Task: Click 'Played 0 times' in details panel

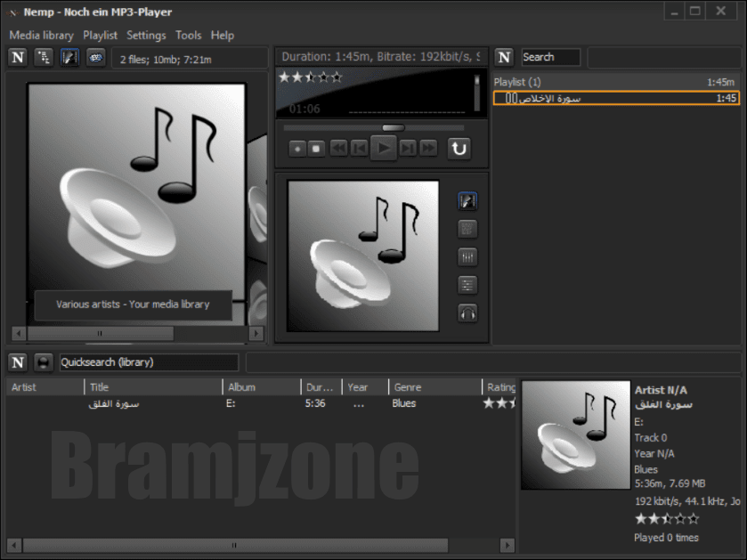Action: 666,538
